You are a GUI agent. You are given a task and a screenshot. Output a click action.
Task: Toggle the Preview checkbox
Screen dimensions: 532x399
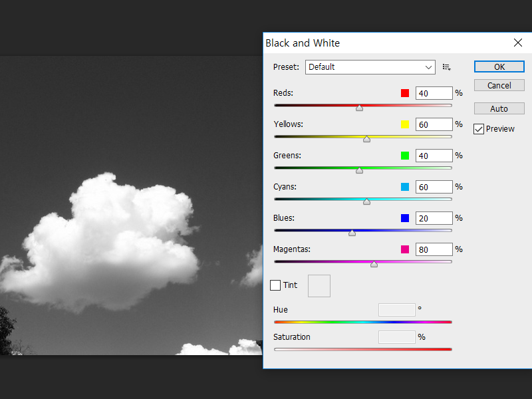click(479, 129)
